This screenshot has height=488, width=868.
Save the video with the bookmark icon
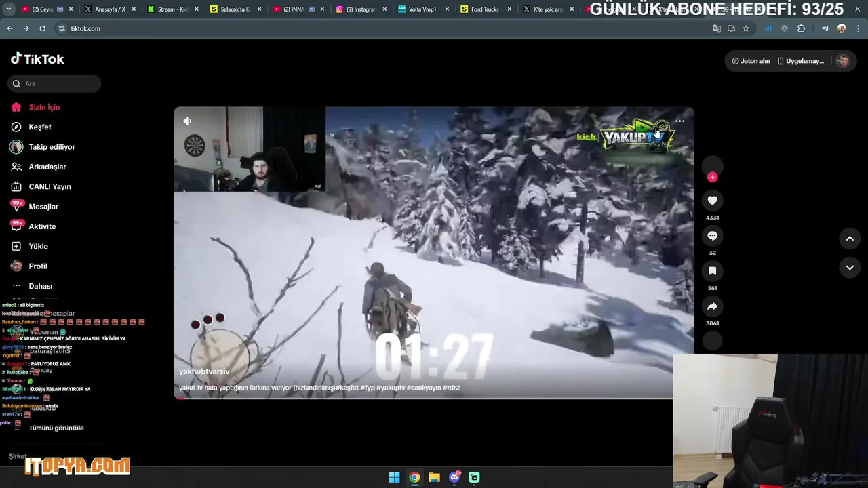coord(712,271)
